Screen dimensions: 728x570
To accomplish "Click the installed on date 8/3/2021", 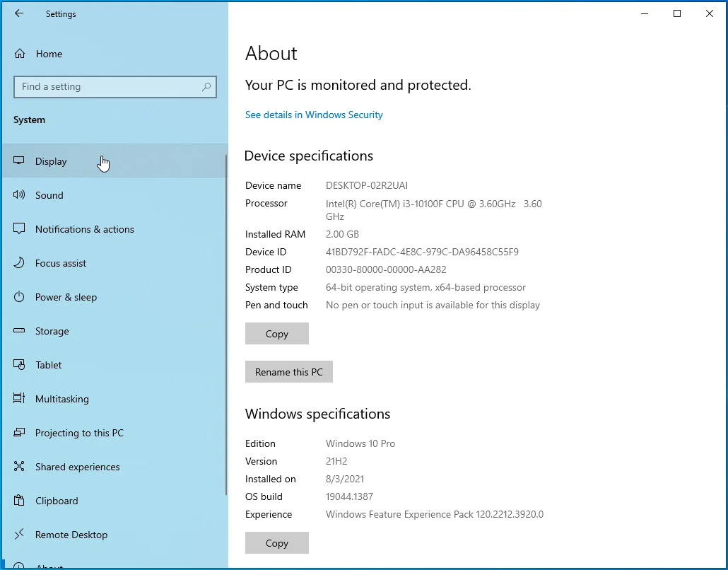I will 344,479.
